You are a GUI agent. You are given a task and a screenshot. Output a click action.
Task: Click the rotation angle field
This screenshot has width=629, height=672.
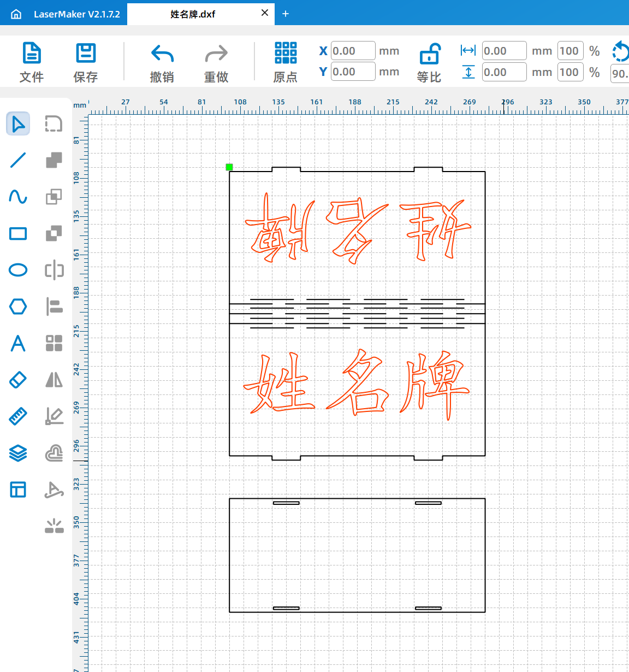point(620,74)
